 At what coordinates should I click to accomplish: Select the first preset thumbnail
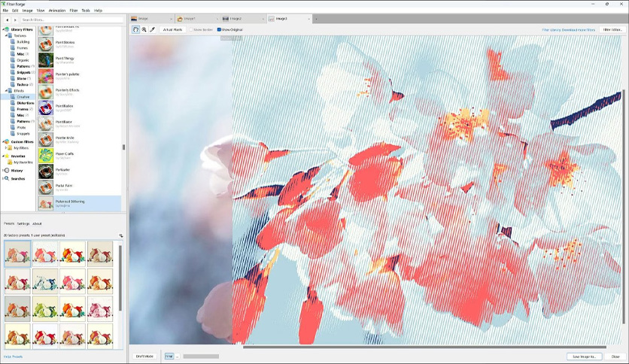point(17,253)
